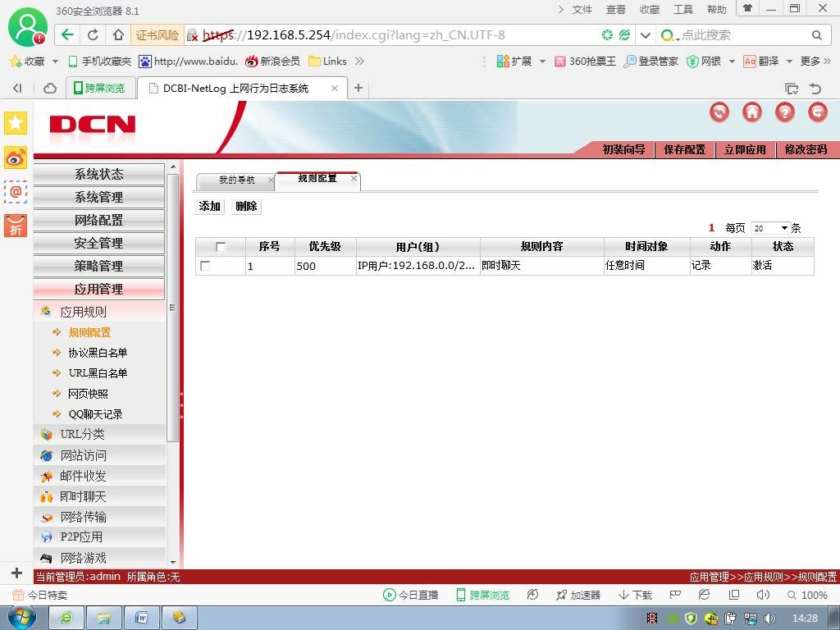Click the browser refresh icon

[x=93, y=34]
